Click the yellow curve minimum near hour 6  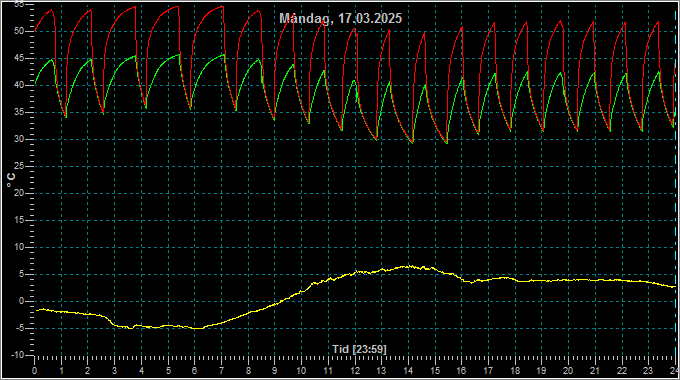point(197,328)
